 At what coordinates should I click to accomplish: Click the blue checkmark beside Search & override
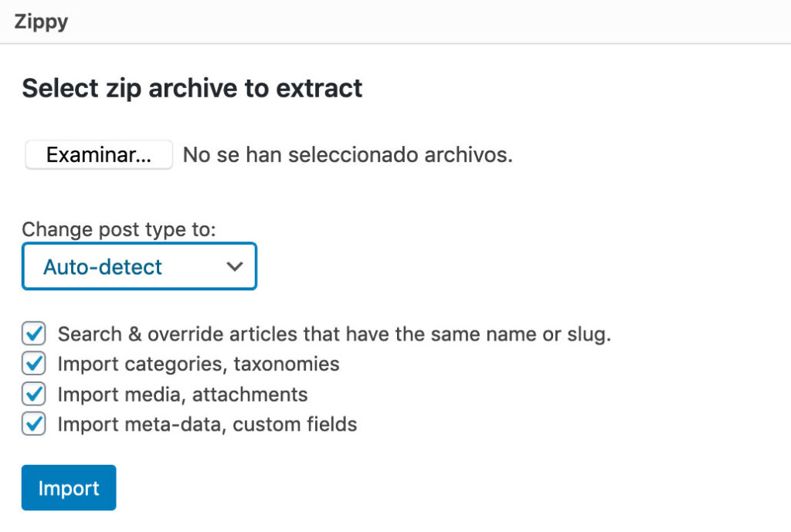click(x=34, y=334)
